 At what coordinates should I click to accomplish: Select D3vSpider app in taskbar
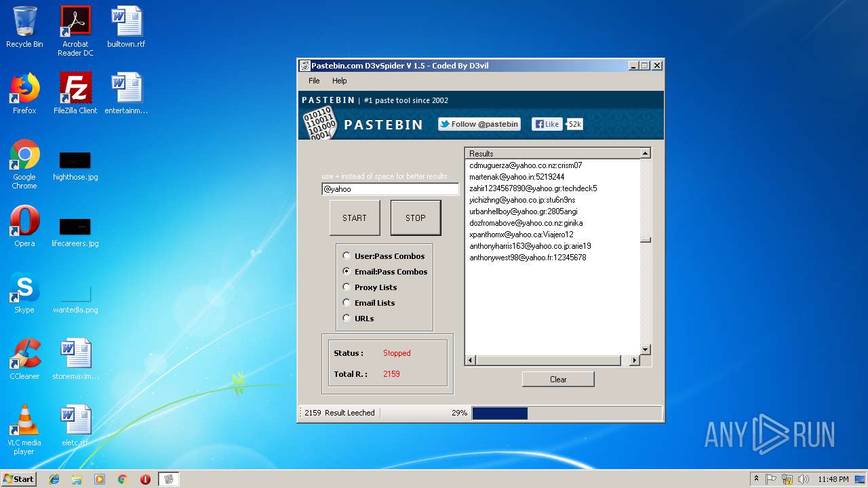[168, 479]
